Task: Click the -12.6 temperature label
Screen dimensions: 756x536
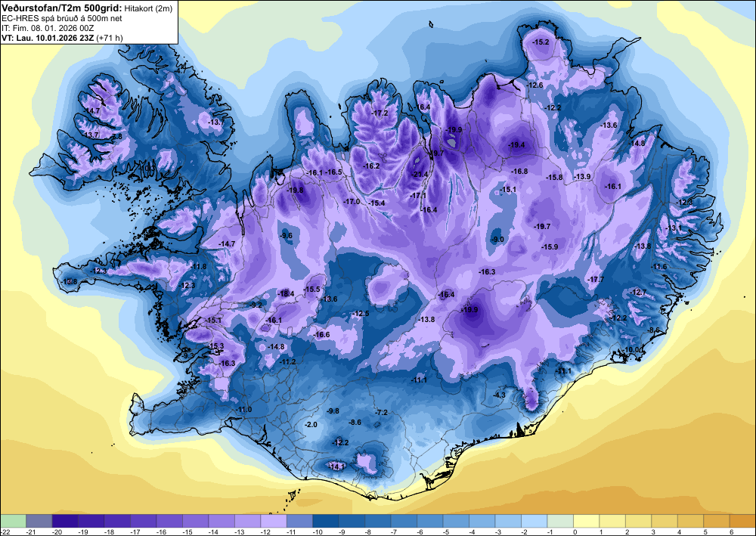Action: coord(534,85)
